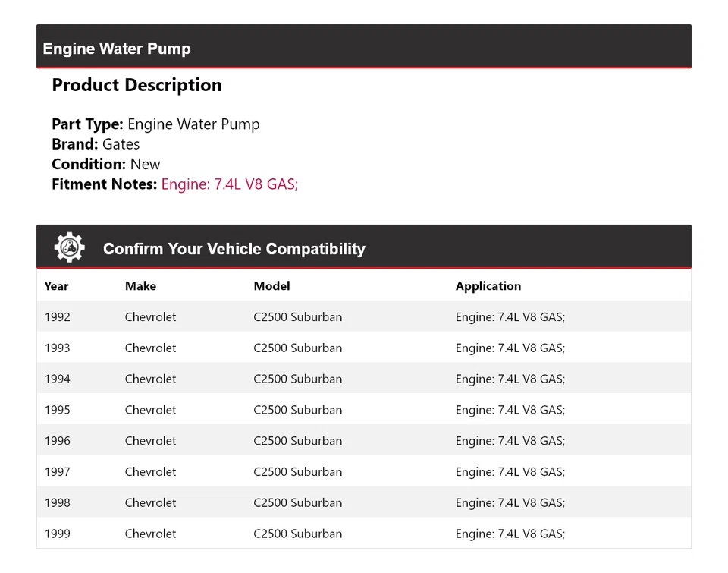Click the Make column header
This screenshot has height=573, width=728.
(x=140, y=286)
